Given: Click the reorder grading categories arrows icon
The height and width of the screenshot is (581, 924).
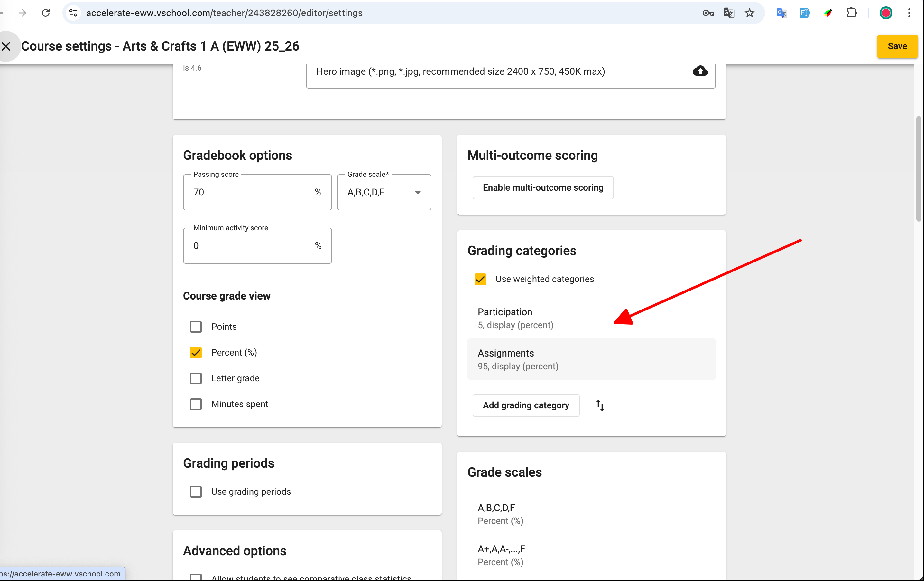Looking at the screenshot, I should point(600,405).
